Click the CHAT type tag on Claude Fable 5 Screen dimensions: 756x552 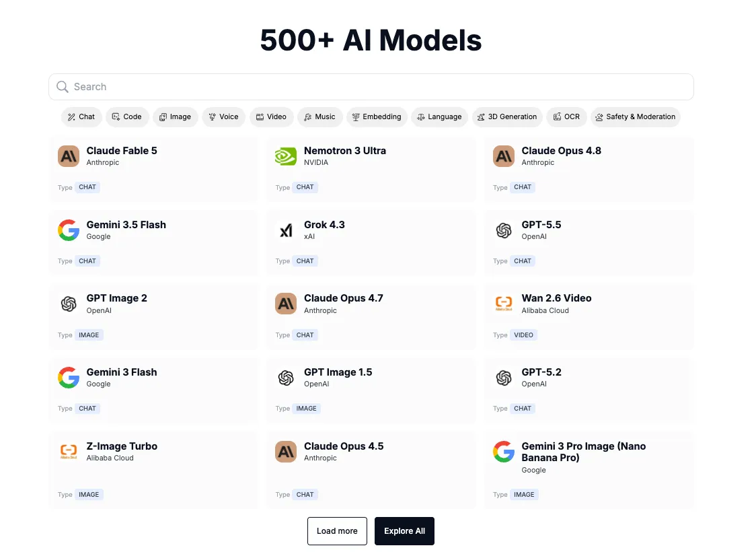87,187
